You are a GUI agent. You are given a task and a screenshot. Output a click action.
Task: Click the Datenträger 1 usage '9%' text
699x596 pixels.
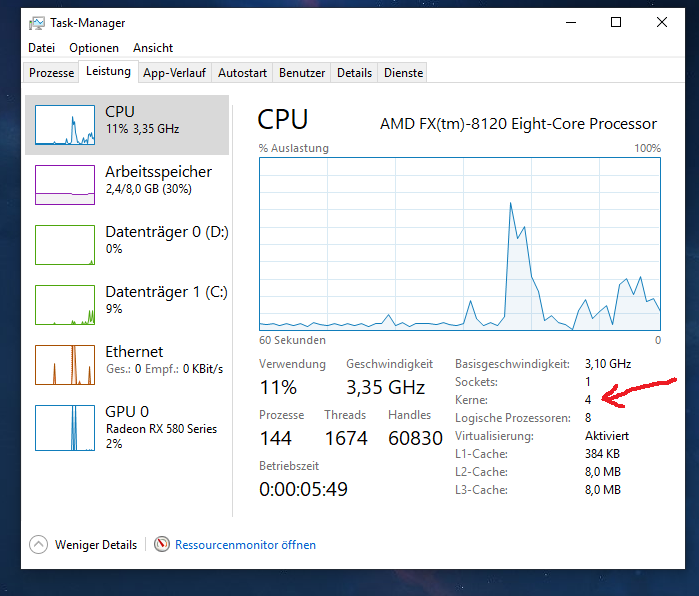[114, 308]
